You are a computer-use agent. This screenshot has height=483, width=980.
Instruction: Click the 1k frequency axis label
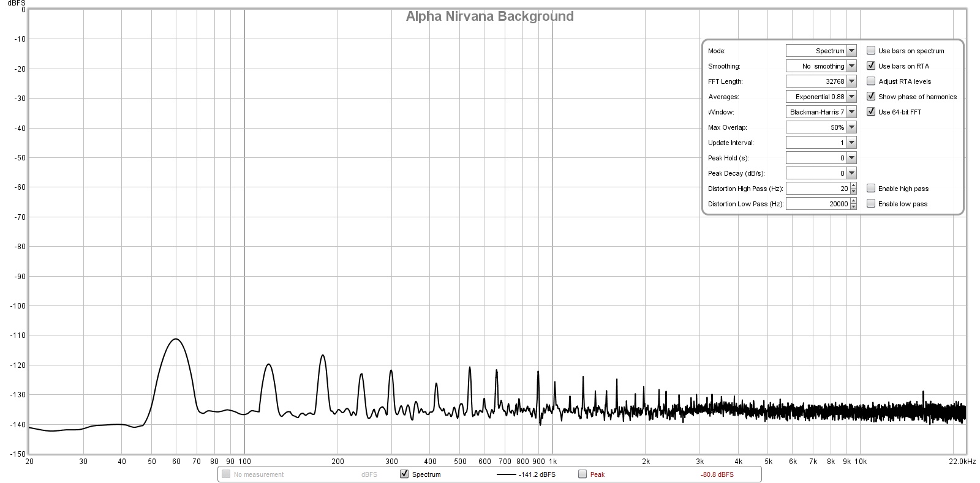[x=552, y=462]
